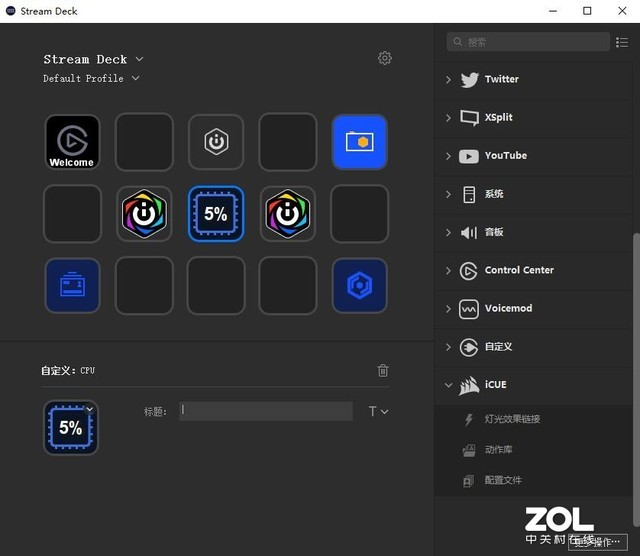Expand the 音板 category chevron
Image resolution: width=640 pixels, height=556 pixels.
[x=448, y=233]
